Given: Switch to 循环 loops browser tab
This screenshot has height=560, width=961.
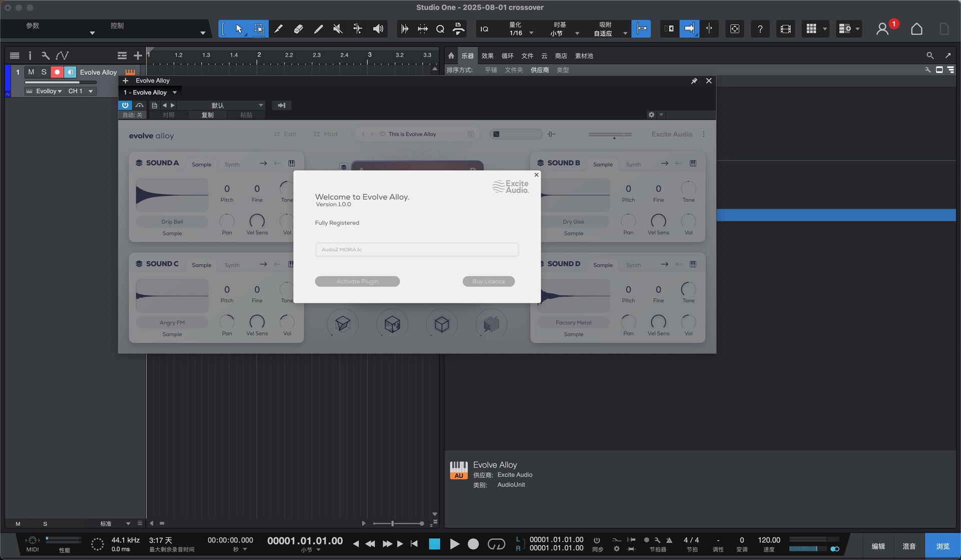Looking at the screenshot, I should [x=507, y=56].
